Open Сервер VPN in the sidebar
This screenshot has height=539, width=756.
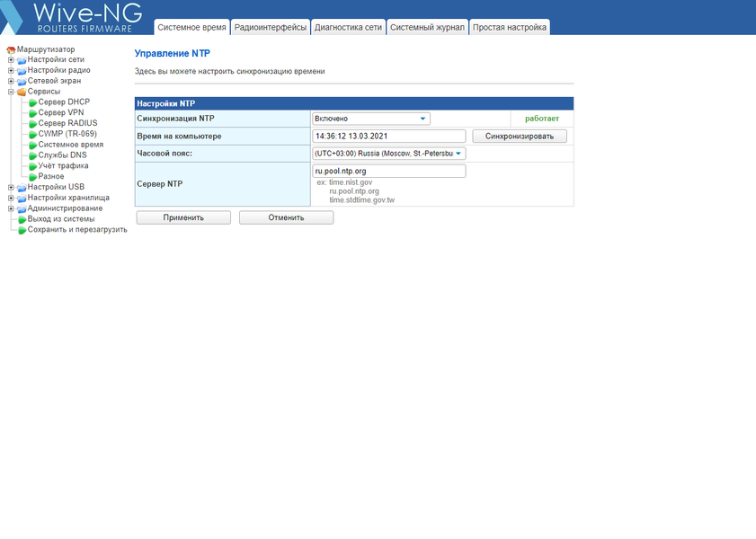point(61,112)
